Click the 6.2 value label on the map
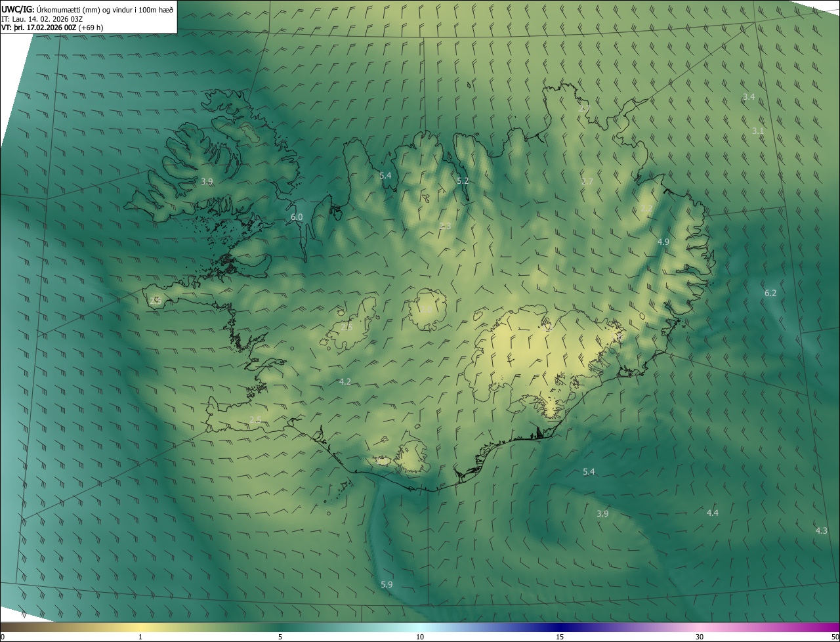 point(770,293)
